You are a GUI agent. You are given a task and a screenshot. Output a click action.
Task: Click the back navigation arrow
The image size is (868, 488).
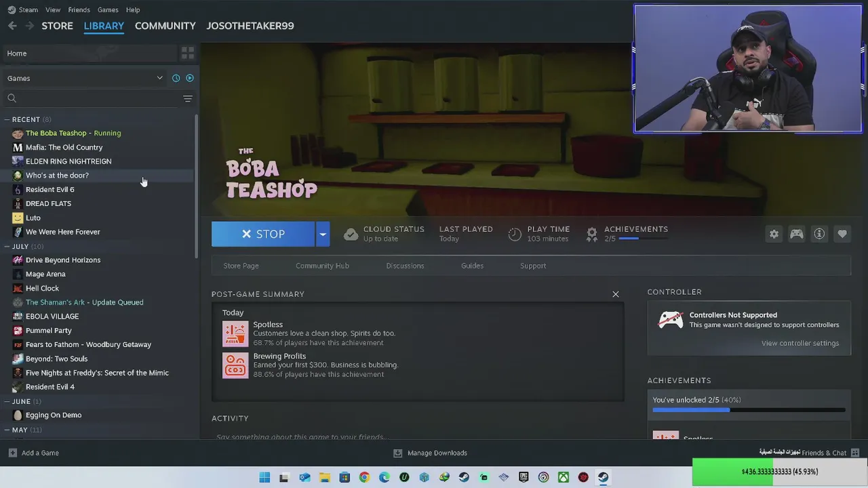[x=12, y=26]
